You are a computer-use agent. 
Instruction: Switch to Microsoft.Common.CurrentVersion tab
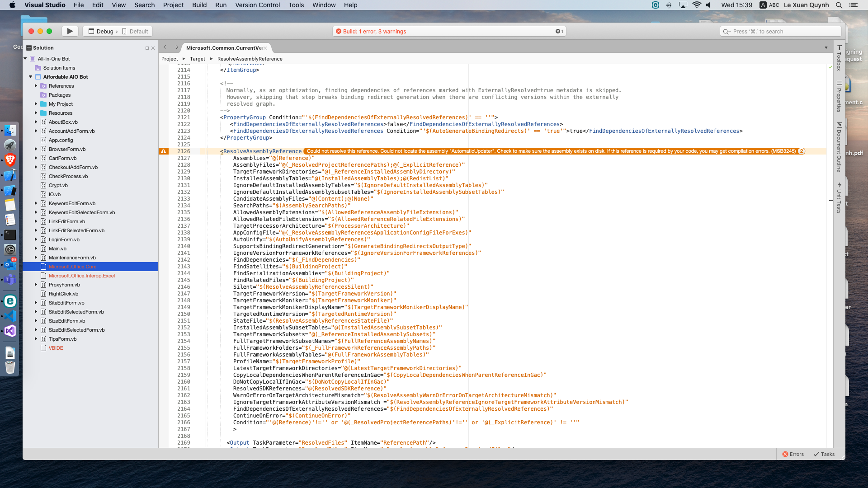(224, 48)
